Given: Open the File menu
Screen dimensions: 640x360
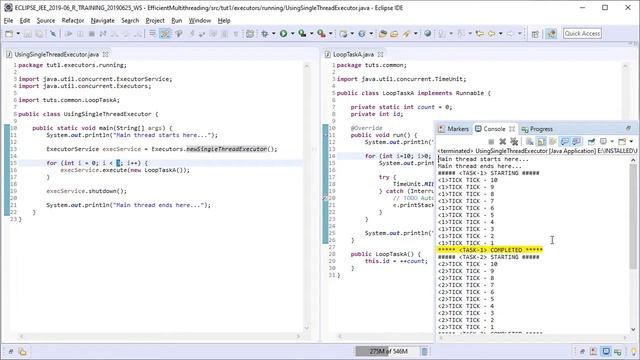Looking at the screenshot, I should [x=8, y=20].
